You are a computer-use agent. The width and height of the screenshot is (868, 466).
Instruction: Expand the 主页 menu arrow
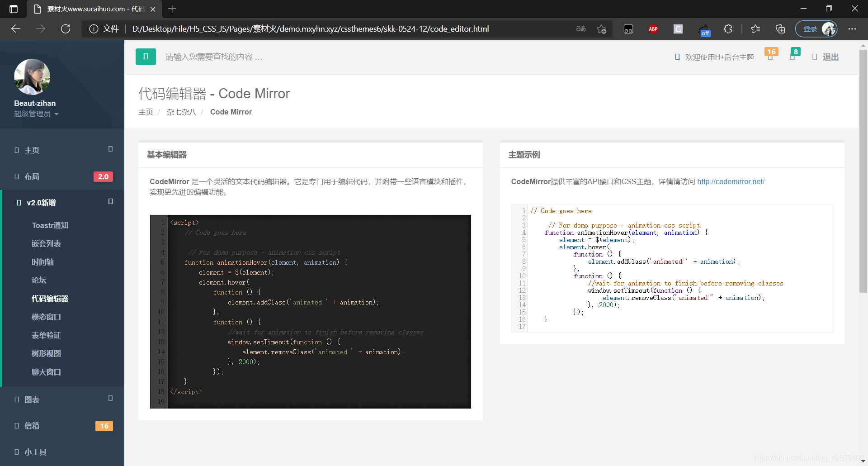coord(110,149)
